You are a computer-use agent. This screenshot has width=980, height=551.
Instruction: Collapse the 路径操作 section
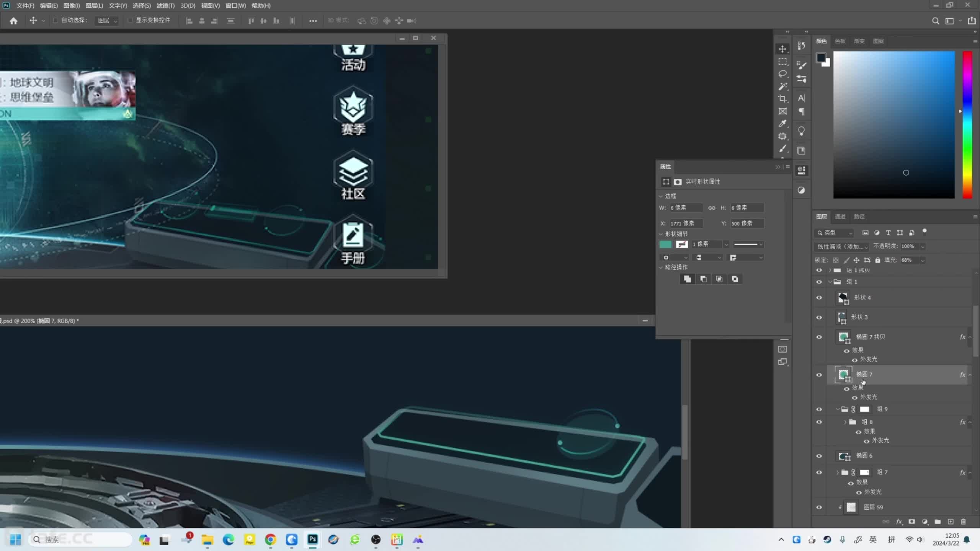pyautogui.click(x=661, y=267)
